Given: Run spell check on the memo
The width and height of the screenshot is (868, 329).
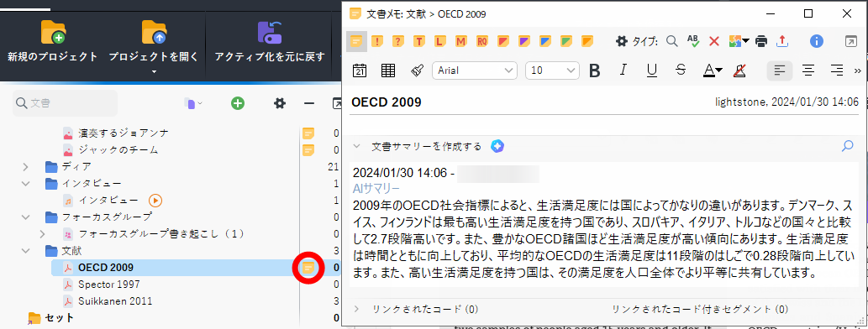Looking at the screenshot, I should (693, 41).
